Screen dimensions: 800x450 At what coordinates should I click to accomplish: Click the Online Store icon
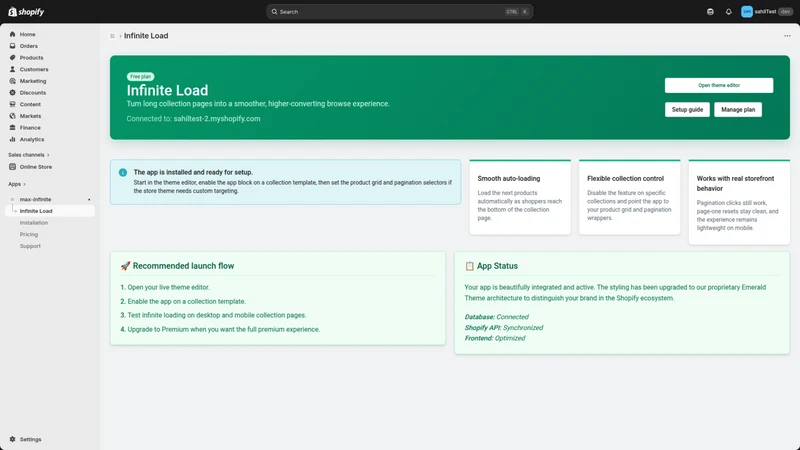(x=12, y=167)
